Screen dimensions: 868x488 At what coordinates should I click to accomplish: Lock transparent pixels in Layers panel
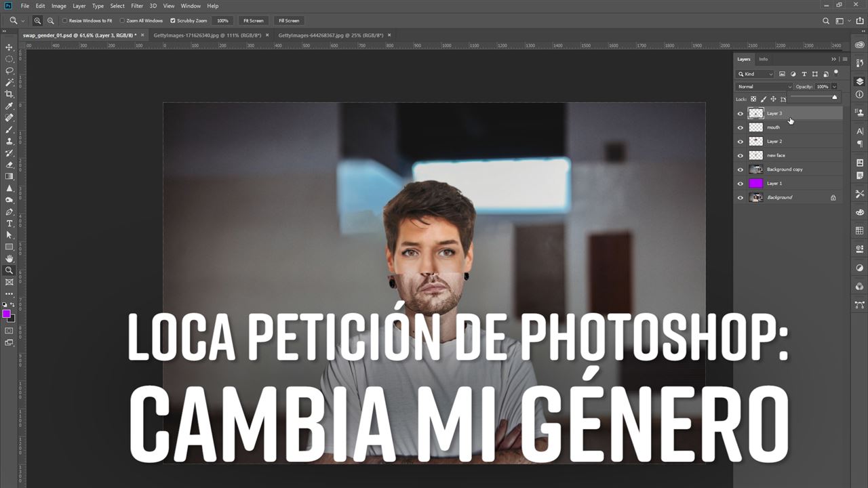click(x=753, y=99)
